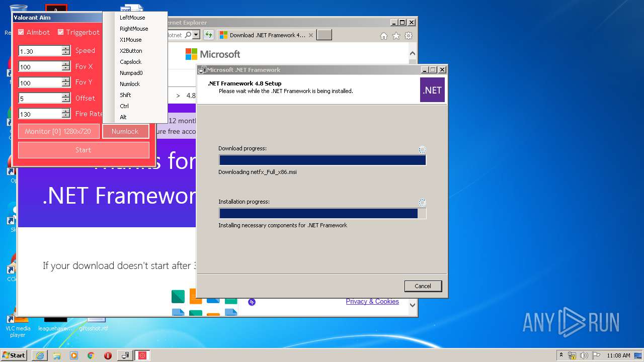Click the Fire Rate field showing 130
The height and width of the screenshot is (362, 644).
(x=40, y=114)
